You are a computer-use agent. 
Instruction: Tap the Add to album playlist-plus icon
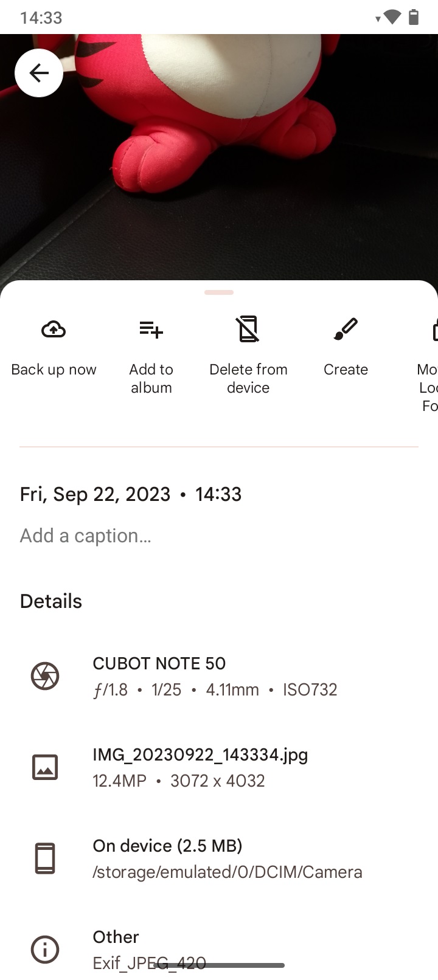[151, 330]
